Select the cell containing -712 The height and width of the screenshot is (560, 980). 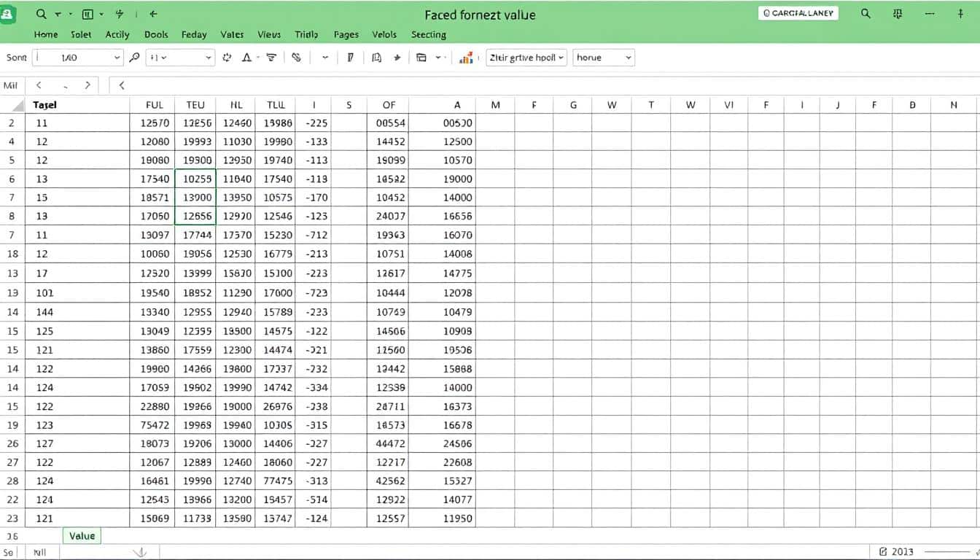coord(314,236)
